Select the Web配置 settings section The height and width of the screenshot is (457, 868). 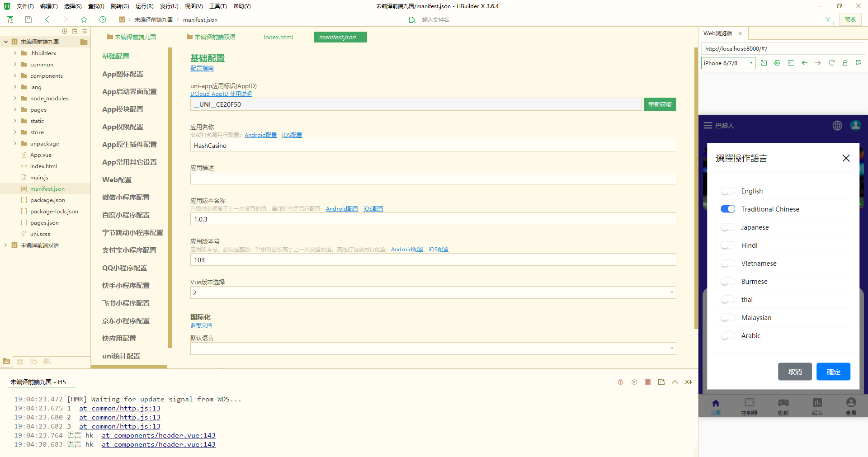(x=117, y=180)
